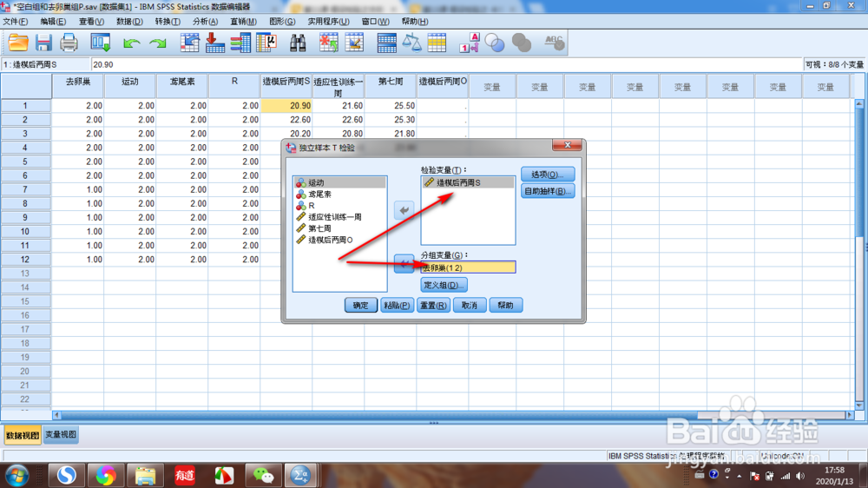Select column header 第七周
The height and width of the screenshot is (488, 868).
click(x=391, y=86)
